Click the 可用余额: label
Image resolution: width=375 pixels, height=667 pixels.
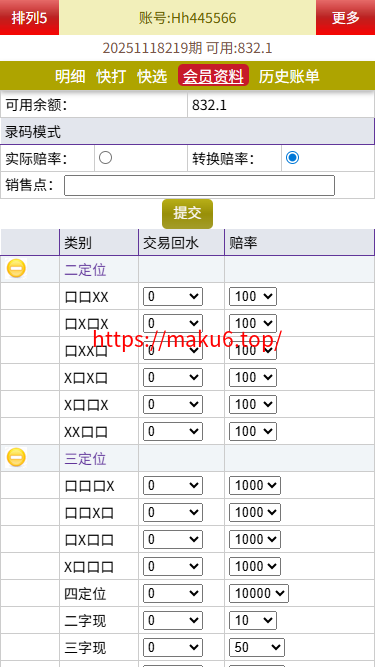pyautogui.click(x=36, y=105)
